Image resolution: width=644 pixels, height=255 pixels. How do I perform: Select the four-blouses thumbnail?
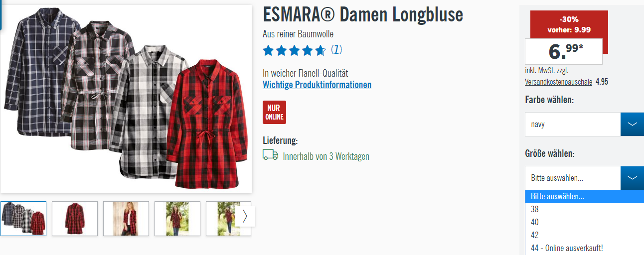[x=23, y=218]
